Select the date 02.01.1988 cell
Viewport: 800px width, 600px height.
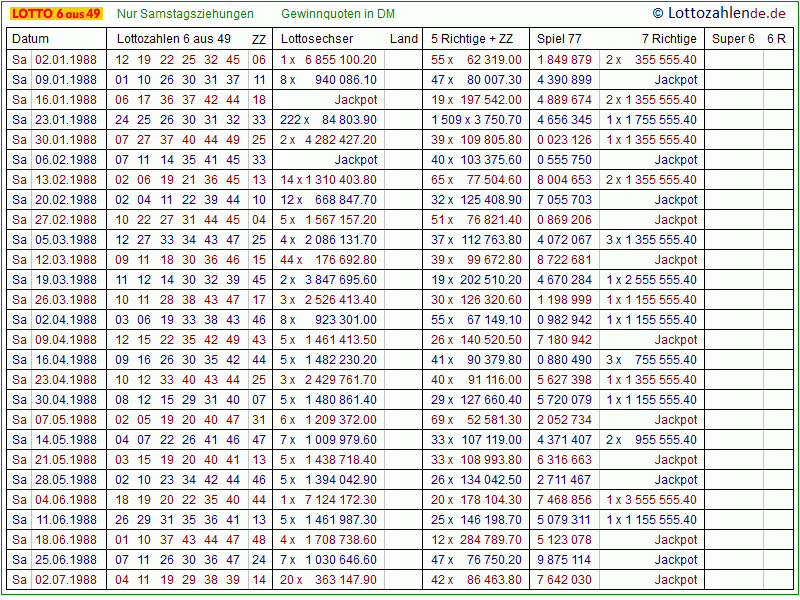[67, 60]
